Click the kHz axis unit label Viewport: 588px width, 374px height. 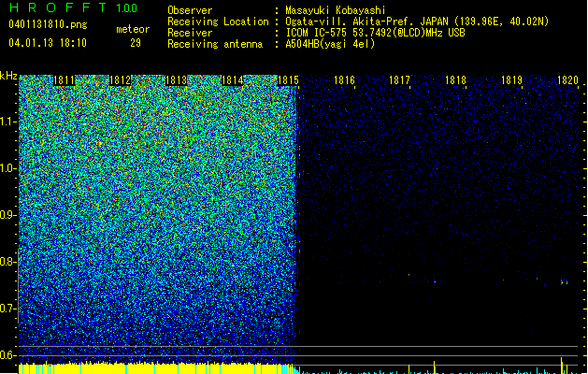click(x=8, y=76)
